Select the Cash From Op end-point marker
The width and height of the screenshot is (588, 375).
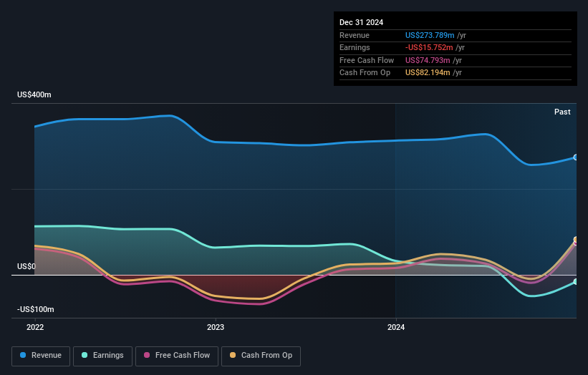(x=576, y=240)
